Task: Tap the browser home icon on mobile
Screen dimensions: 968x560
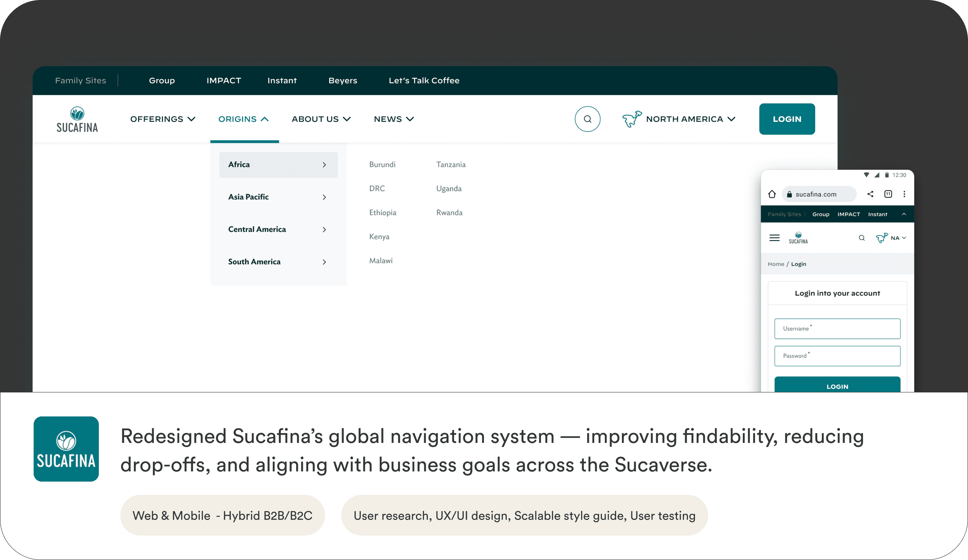Action: point(772,194)
